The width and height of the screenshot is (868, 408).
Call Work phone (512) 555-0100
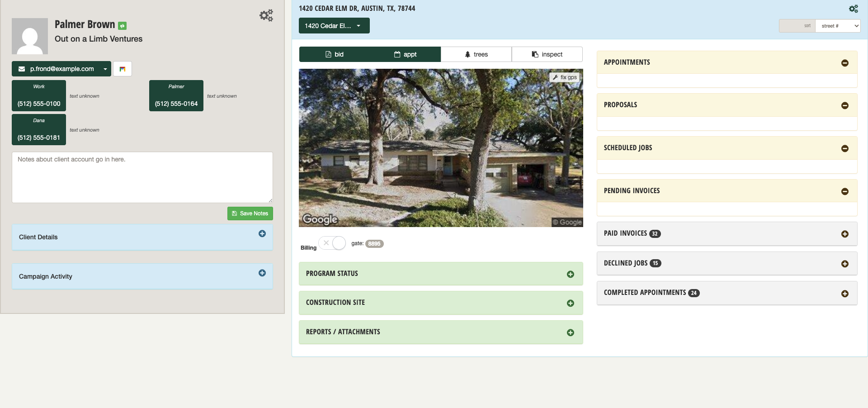(x=39, y=95)
